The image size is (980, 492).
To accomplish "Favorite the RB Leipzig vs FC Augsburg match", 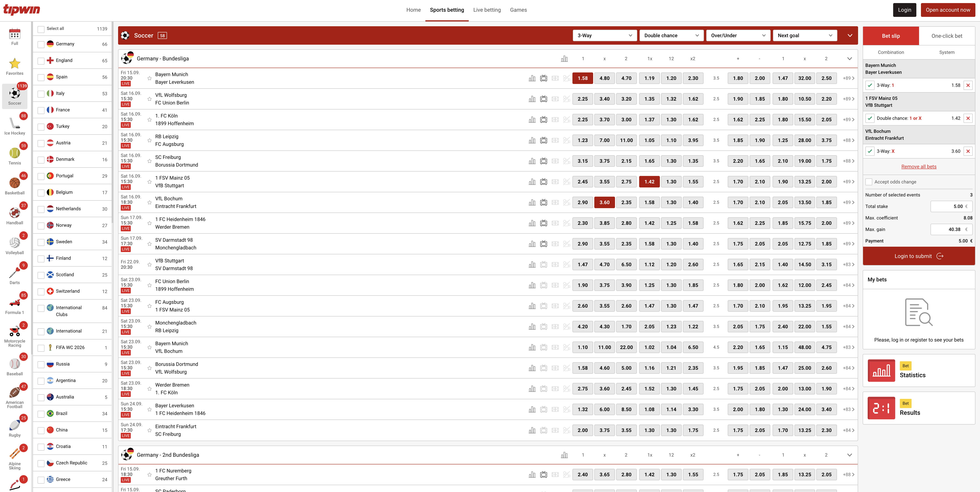I will click(x=150, y=140).
